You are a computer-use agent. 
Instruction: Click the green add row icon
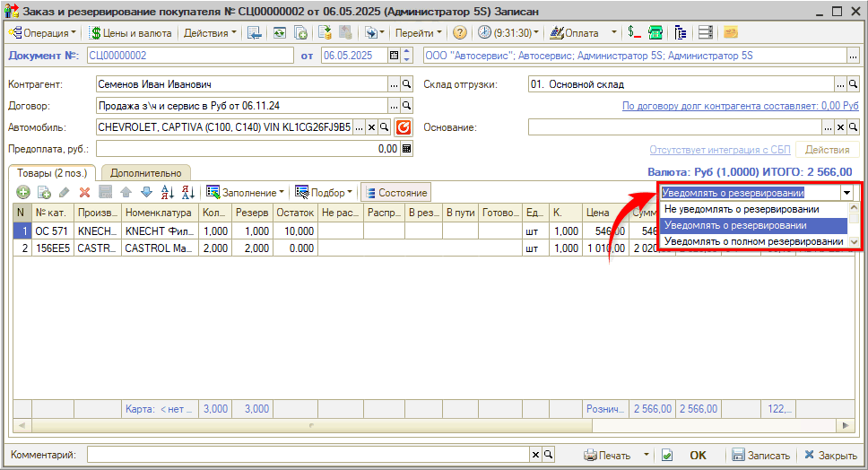(23, 192)
